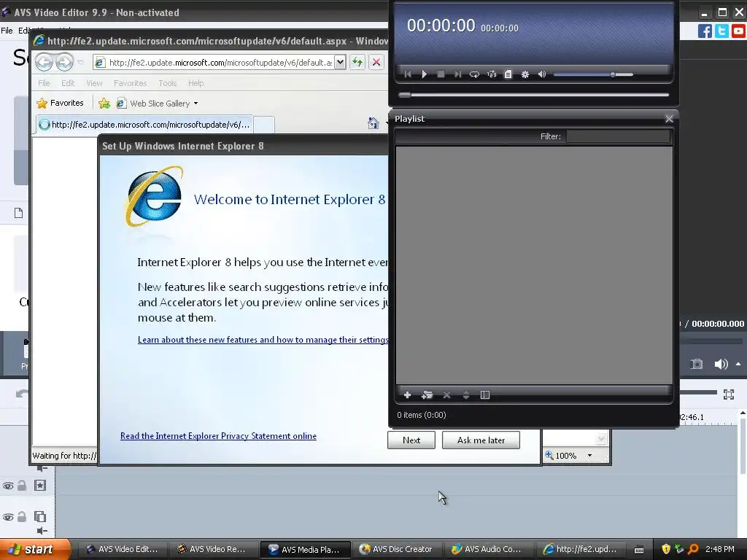Mute AVS Video Editor preview volume

(721, 365)
